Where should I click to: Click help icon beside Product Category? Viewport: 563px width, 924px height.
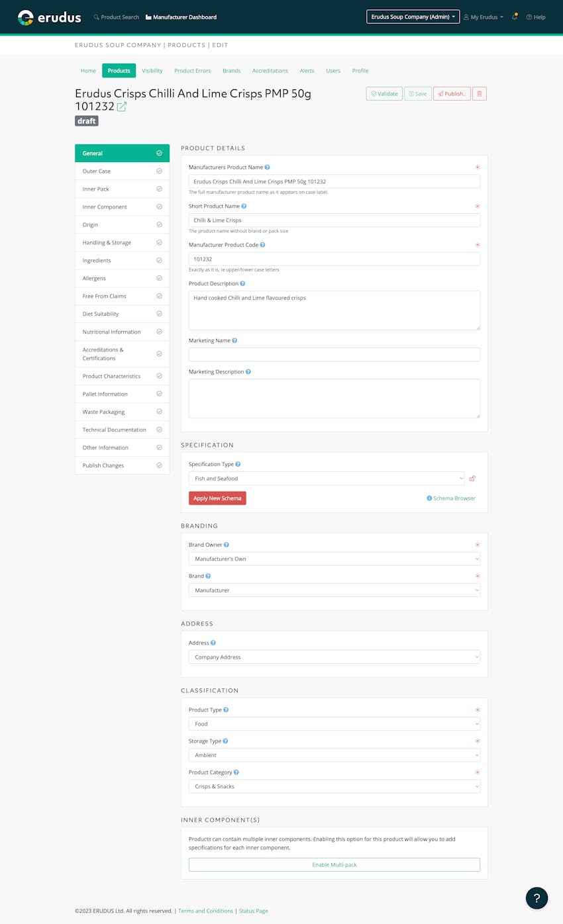click(x=236, y=772)
